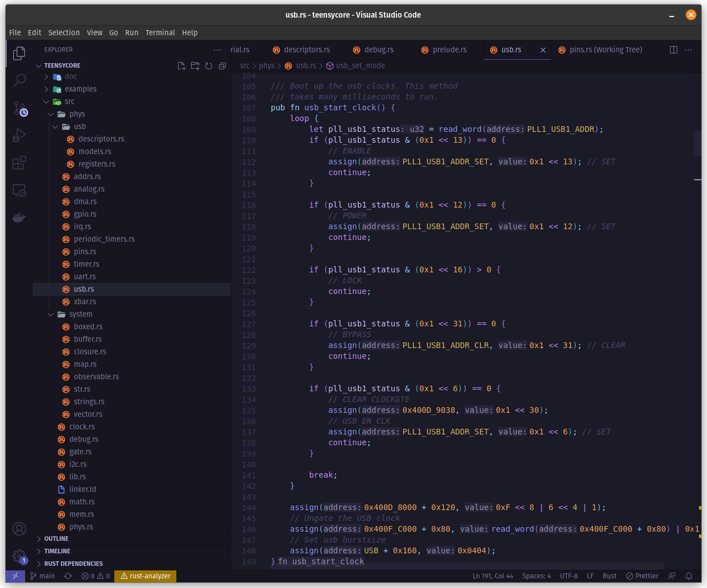707x588 pixels.
Task: Click the rust-analyzer status button
Action: [x=146, y=576]
